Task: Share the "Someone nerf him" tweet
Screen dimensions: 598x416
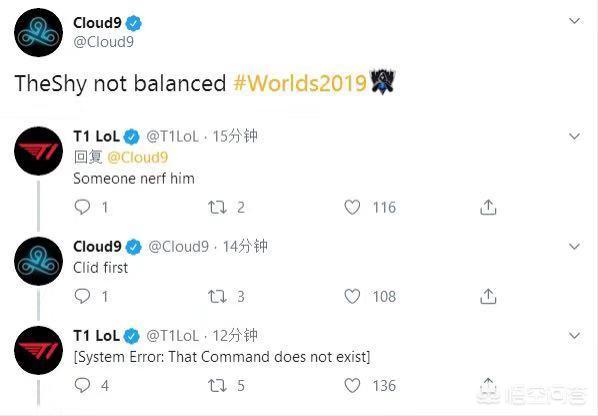Action: point(488,207)
